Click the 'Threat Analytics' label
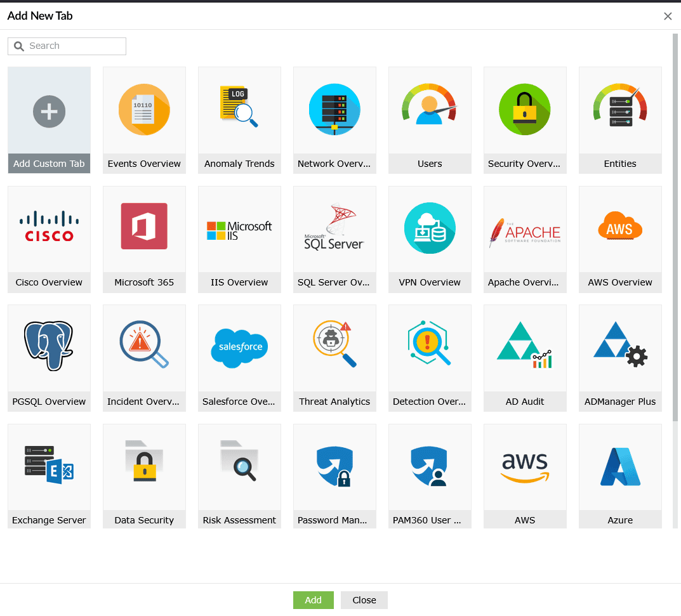 coord(334,402)
